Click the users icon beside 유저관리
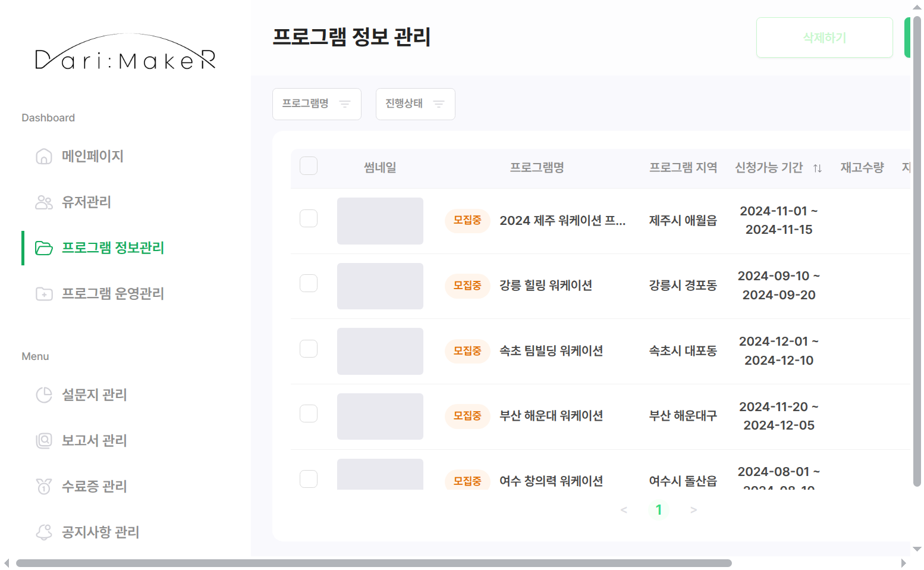Image resolution: width=924 pixels, height=570 pixels. point(44,202)
